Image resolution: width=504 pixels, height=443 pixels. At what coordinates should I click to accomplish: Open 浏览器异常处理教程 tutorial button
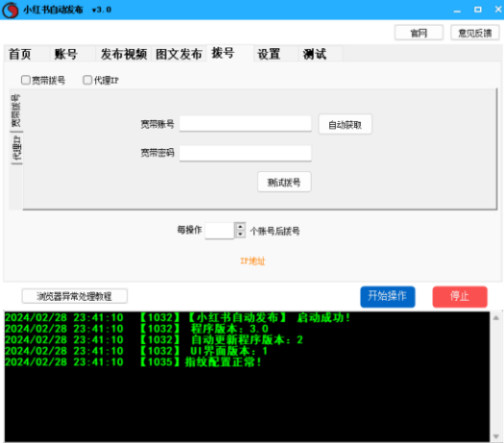pos(75,296)
